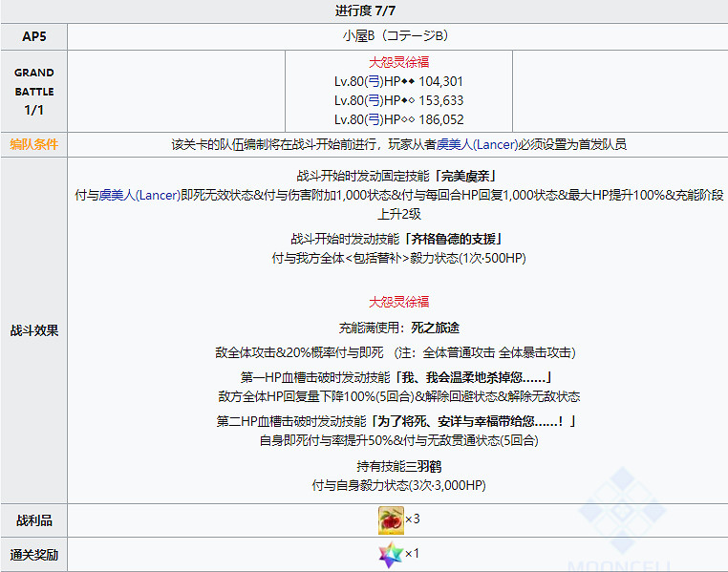728x572 pixels.
Task: Select the skill name 齐格鲁德的支援
Action: [x=453, y=239]
